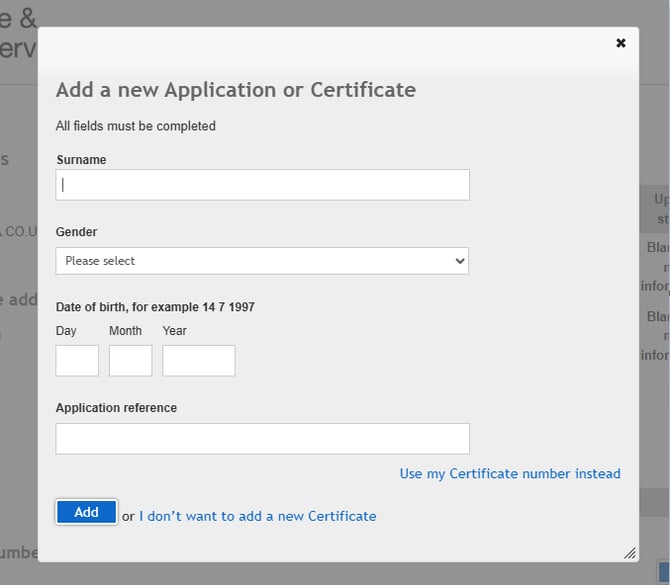Click the Application reference label

click(x=116, y=408)
